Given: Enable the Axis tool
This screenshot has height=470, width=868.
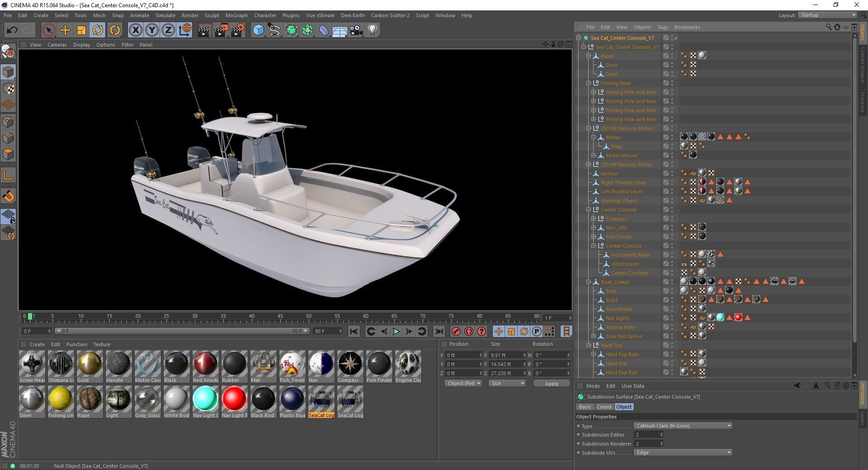Looking at the screenshot, I should point(8,175).
